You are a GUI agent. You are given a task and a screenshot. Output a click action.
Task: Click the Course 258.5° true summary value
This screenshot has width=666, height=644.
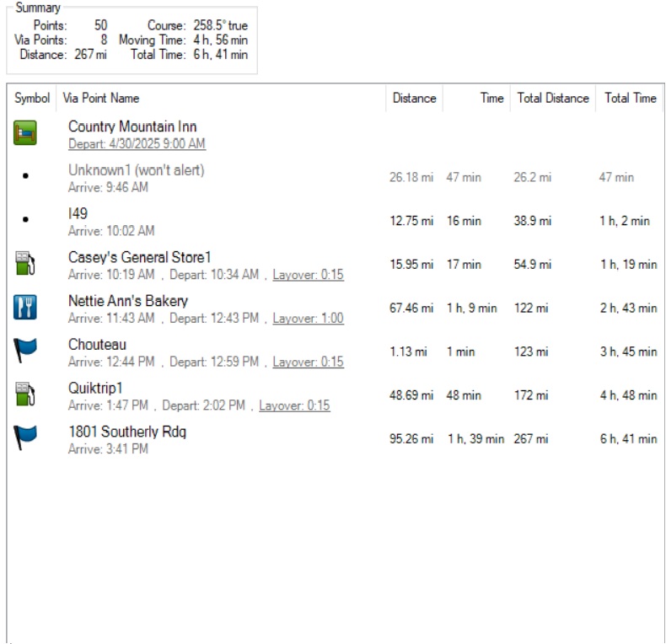[220, 25]
